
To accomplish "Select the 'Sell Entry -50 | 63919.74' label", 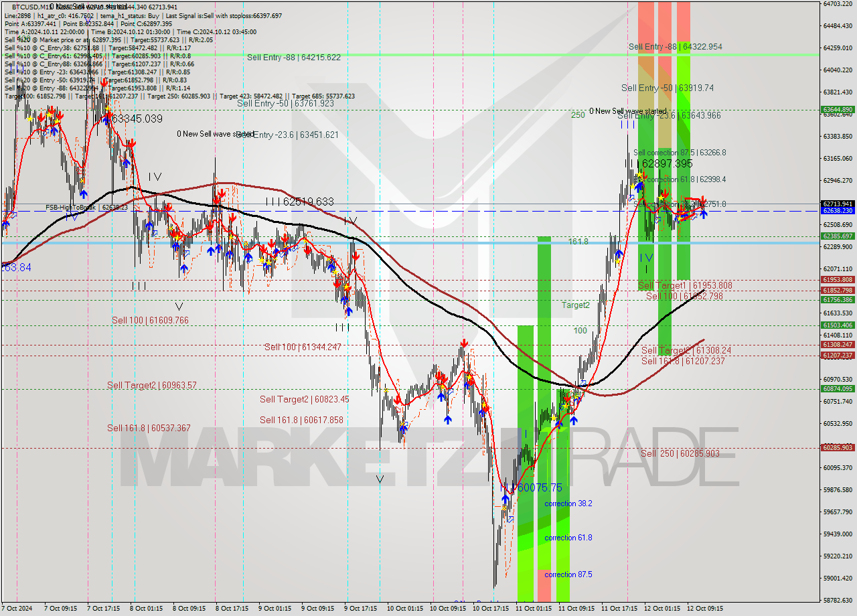I will (x=668, y=88).
